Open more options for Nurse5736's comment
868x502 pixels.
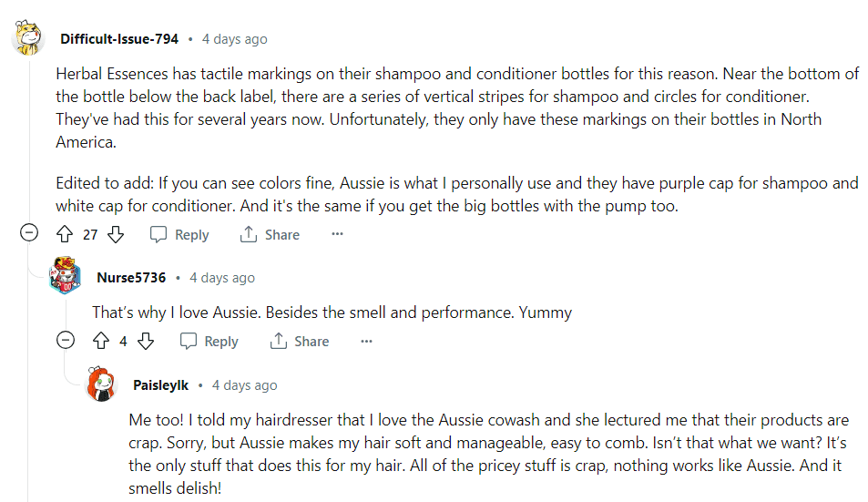pos(366,341)
